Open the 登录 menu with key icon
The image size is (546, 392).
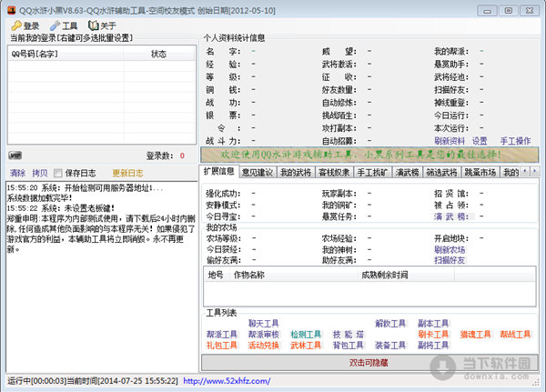[x=25, y=25]
